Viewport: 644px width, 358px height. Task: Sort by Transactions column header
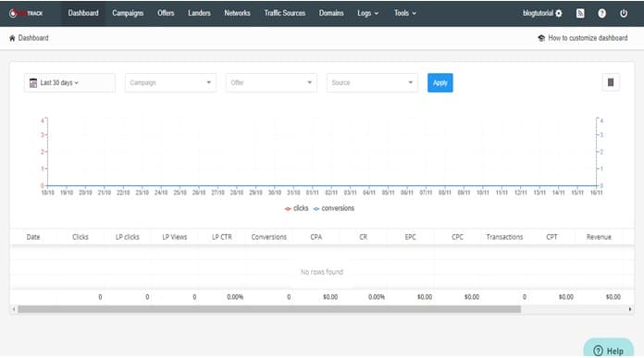[505, 237]
